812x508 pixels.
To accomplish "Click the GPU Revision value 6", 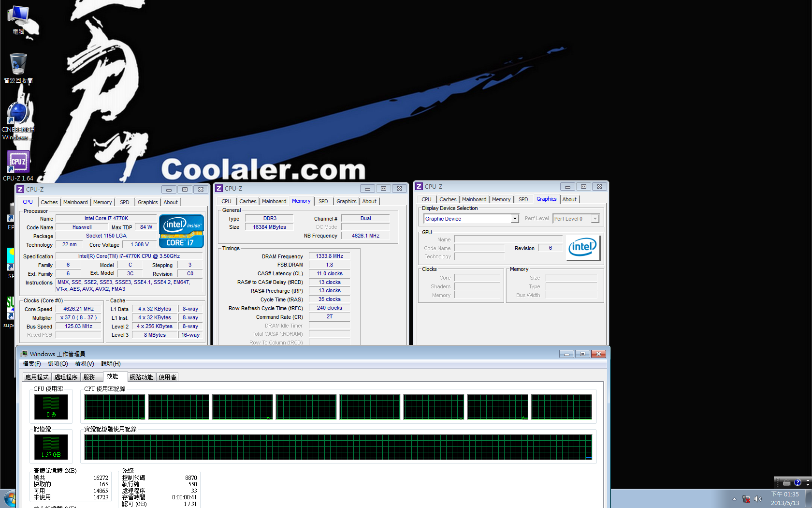I will [551, 248].
